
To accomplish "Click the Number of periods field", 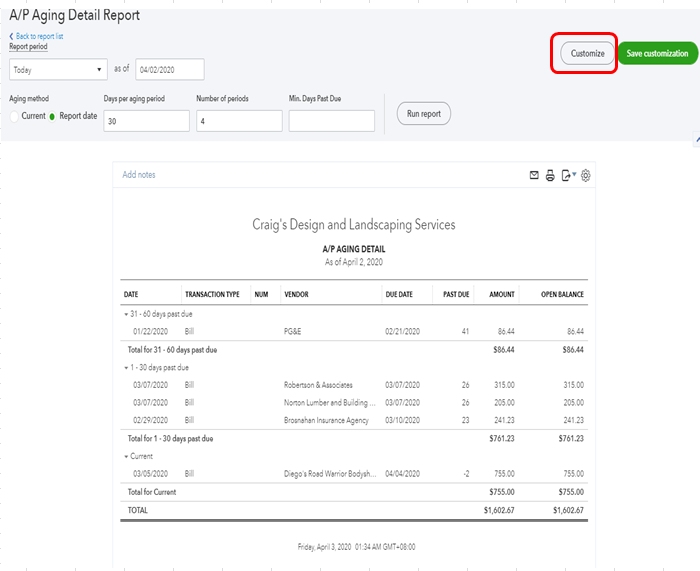I will click(238, 120).
